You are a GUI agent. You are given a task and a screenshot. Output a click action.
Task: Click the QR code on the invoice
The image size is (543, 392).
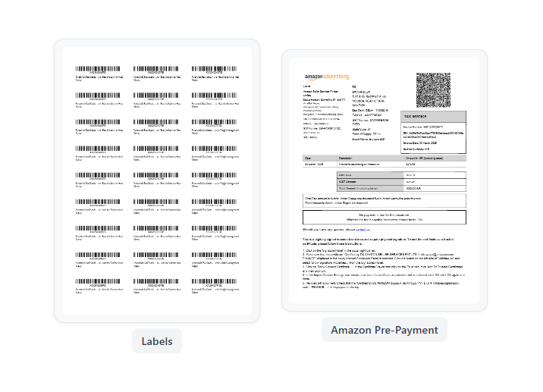(433, 90)
